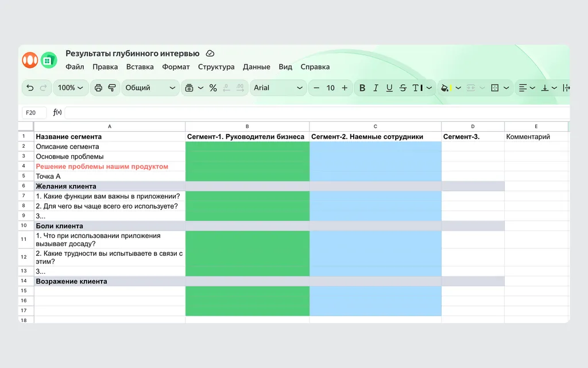Select cell Название сегмента
This screenshot has width=588, height=368.
110,137
